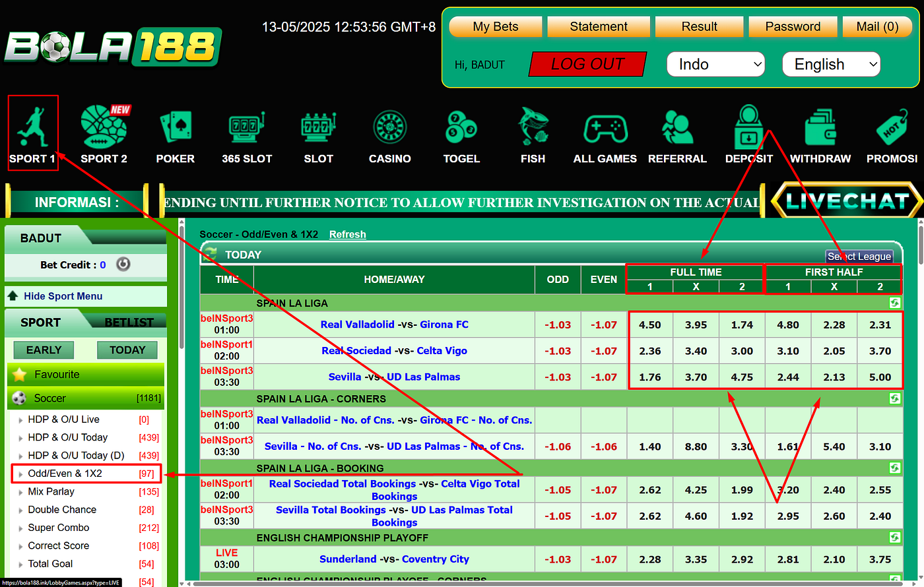Switch to the SPORT tab in sidebar
The height and width of the screenshot is (587, 924).
(x=41, y=323)
